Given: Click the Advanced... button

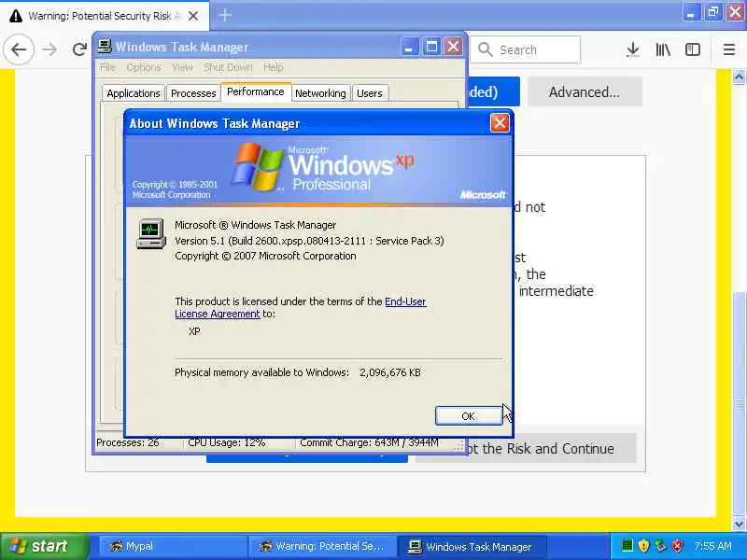Looking at the screenshot, I should 585,91.
